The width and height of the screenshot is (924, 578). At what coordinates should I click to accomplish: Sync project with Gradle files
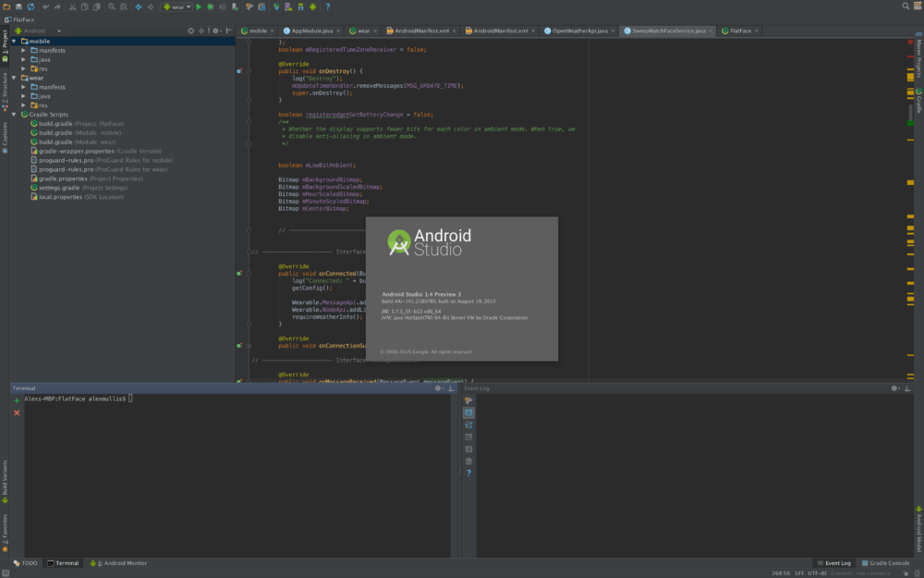(277, 6)
